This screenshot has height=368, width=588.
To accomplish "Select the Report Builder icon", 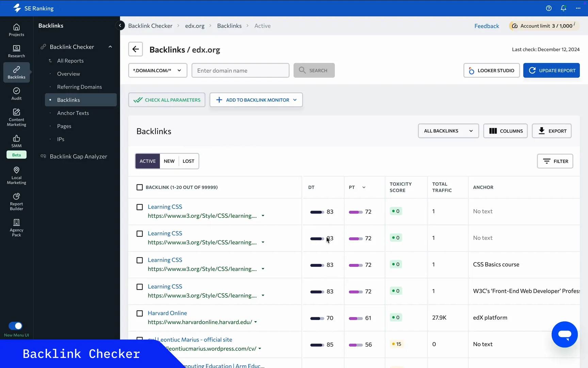I will pyautogui.click(x=16, y=201).
